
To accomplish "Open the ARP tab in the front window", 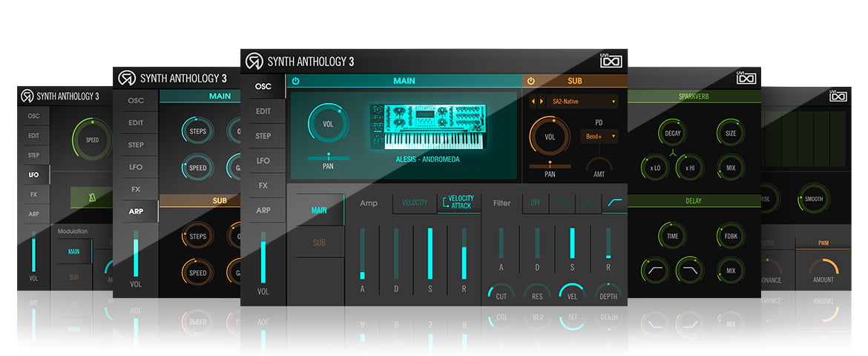I will click(263, 211).
